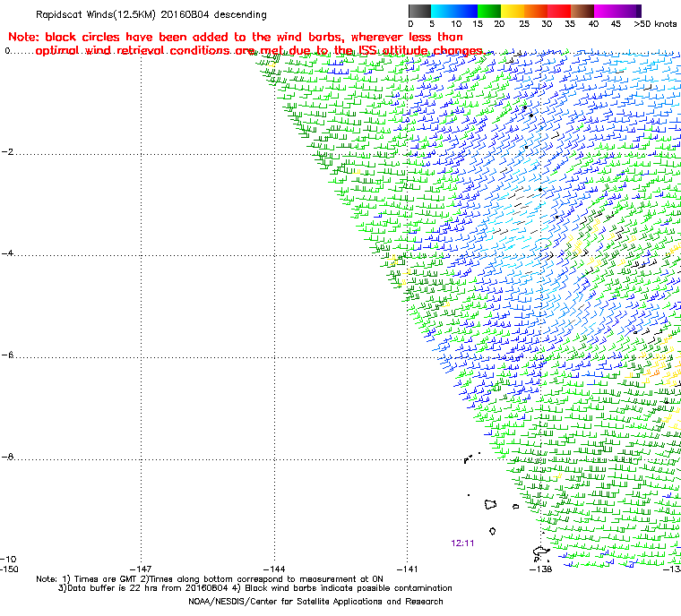Click the brown 35-40 knots color segment

click(x=582, y=11)
